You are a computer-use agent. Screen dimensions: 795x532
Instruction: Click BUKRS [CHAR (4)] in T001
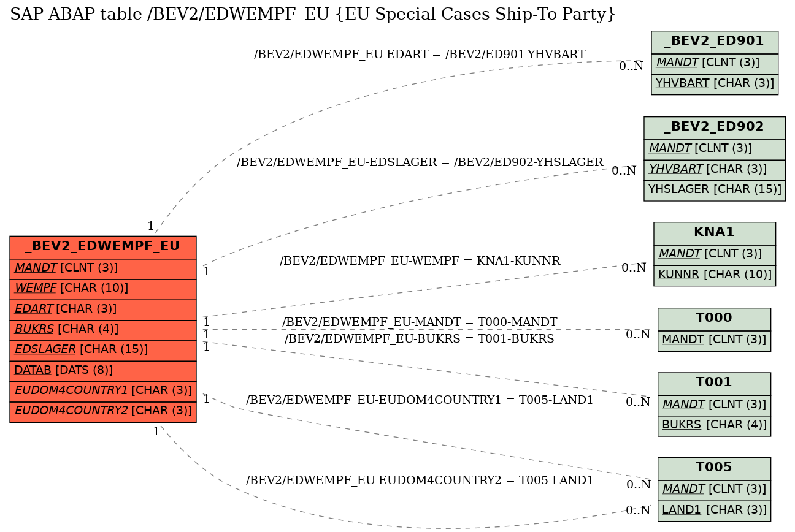[714, 425]
